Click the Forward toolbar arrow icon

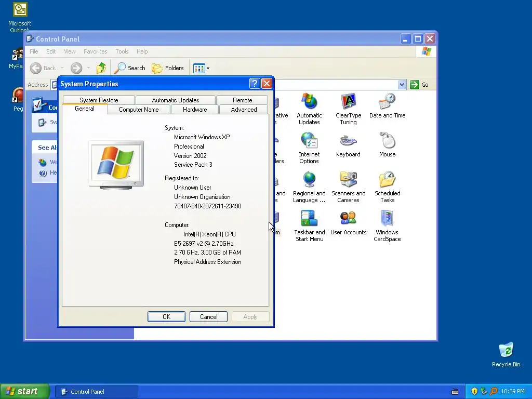76,68
